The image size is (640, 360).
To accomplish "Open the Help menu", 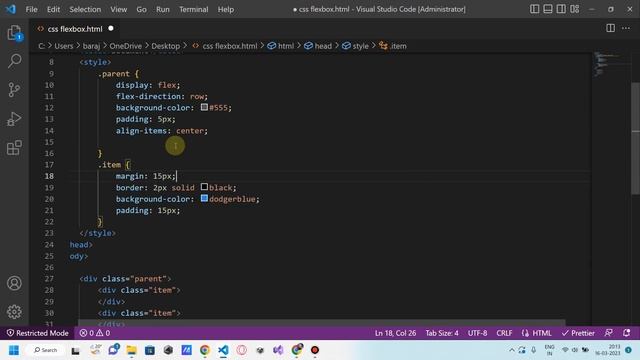I will 226,9.
